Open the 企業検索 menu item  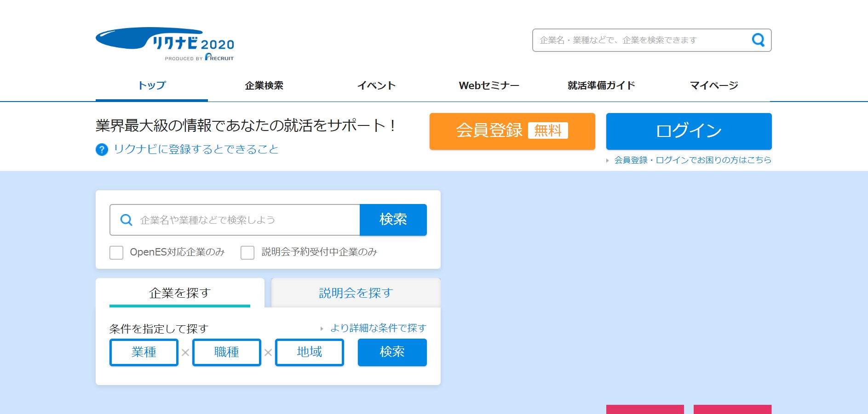point(264,85)
